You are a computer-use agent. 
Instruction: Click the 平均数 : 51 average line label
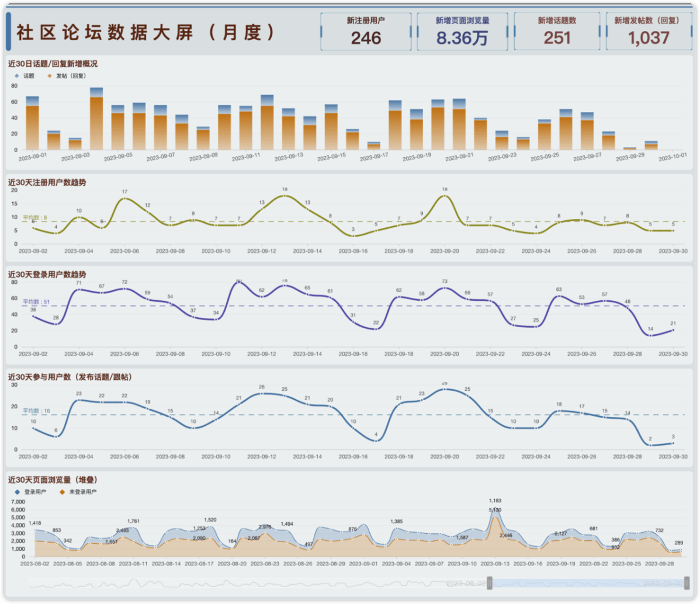pyautogui.click(x=36, y=302)
